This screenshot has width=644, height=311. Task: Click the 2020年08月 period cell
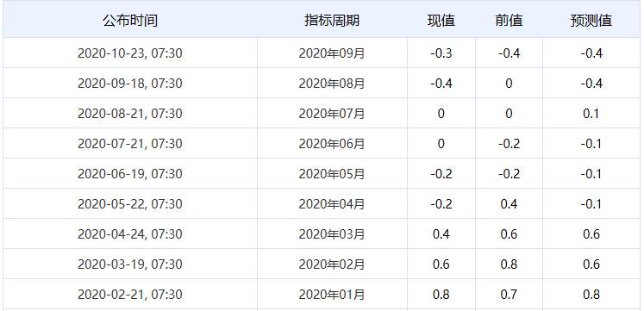coord(332,84)
